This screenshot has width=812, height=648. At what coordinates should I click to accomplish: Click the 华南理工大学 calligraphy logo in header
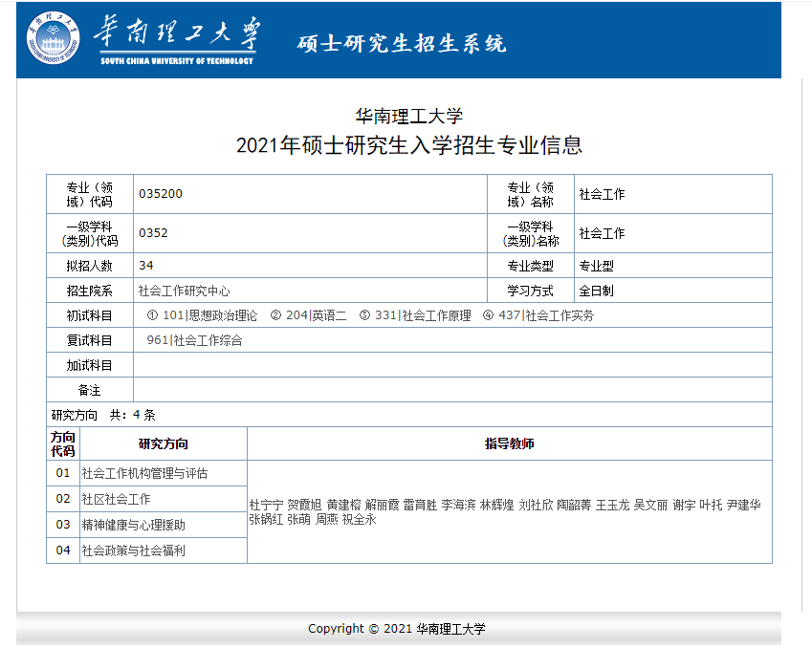click(177, 39)
